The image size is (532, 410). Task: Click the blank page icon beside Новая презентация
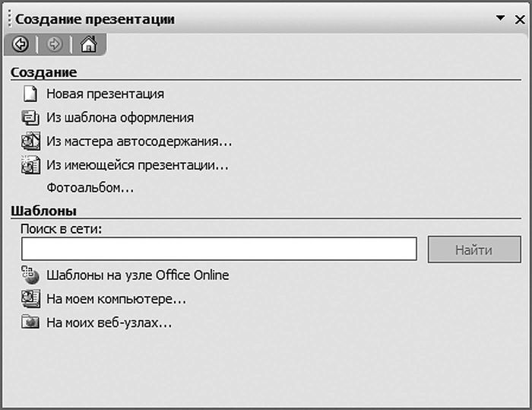click(30, 94)
